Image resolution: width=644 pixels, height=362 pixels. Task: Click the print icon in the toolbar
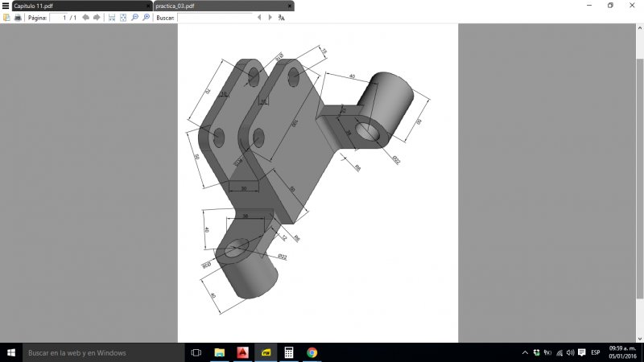[17, 17]
